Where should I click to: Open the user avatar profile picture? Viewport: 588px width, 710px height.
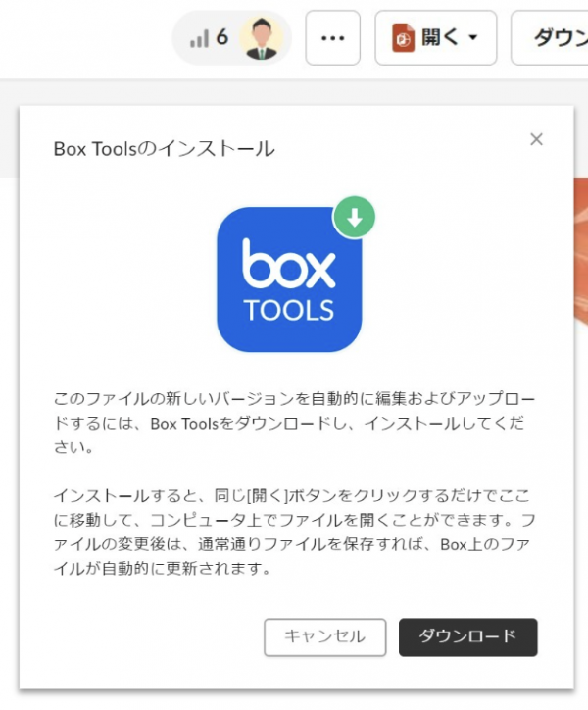coord(262,38)
